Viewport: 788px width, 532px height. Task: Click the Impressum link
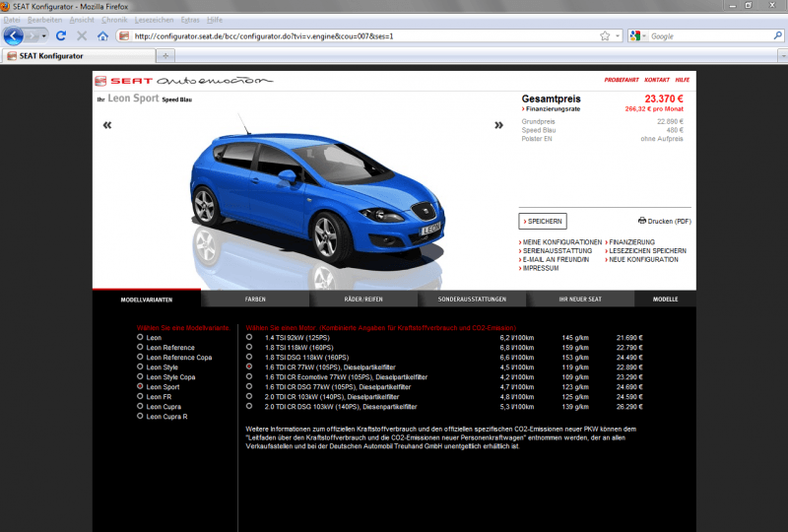pyautogui.click(x=539, y=269)
